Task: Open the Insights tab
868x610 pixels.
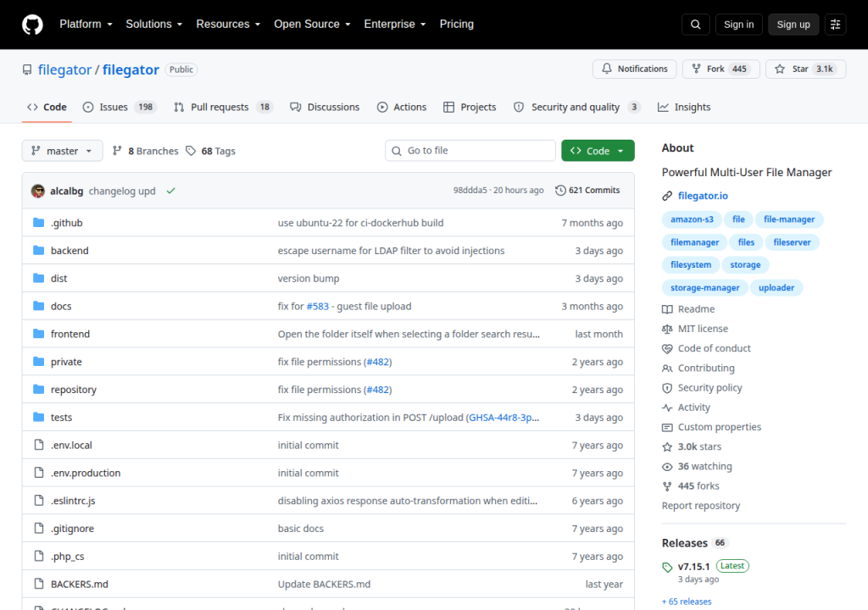Action: tap(684, 107)
